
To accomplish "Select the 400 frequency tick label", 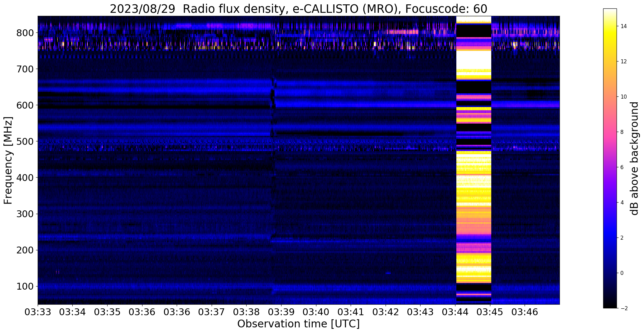I will click(25, 178).
